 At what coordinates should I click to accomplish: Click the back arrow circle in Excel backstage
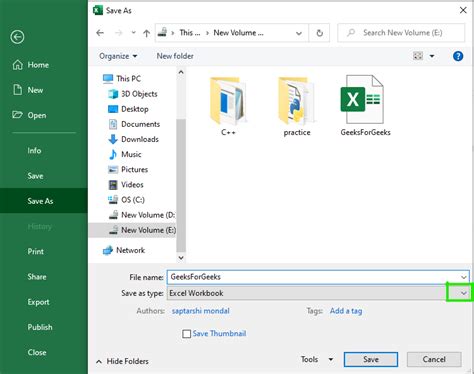[17, 37]
